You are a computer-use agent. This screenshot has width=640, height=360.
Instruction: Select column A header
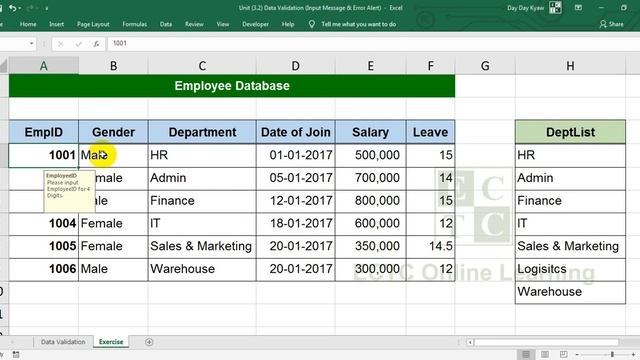[44, 65]
